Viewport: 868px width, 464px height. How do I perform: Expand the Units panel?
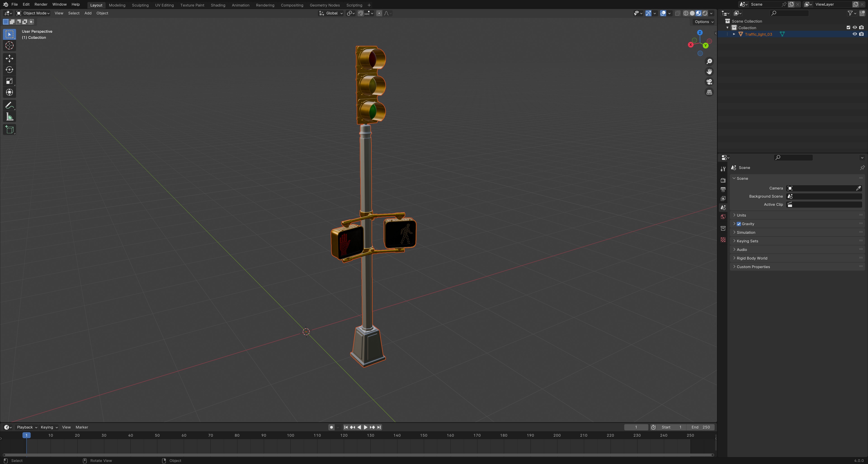click(x=741, y=215)
